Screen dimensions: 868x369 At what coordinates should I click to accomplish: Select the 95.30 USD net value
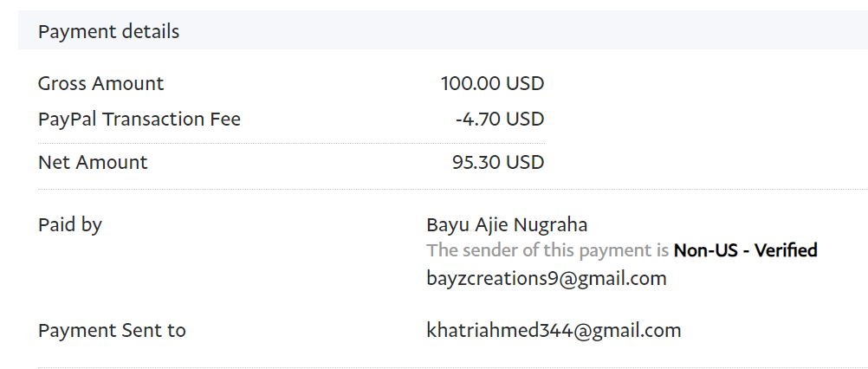[x=498, y=162]
